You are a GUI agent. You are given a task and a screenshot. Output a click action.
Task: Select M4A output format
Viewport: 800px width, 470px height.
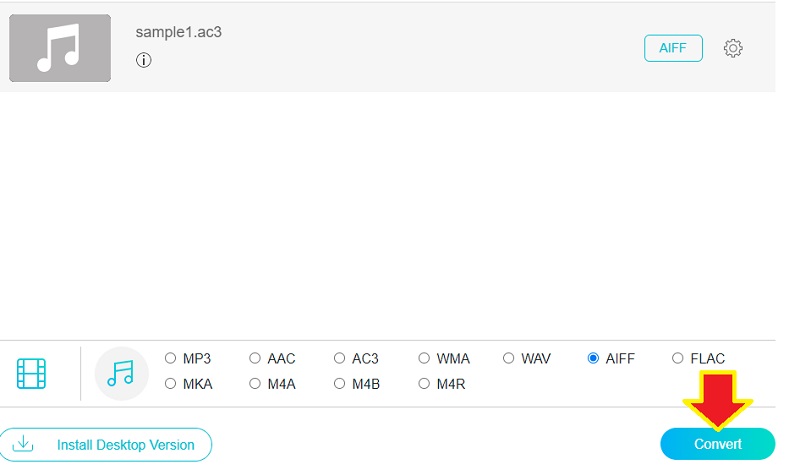pyautogui.click(x=255, y=383)
